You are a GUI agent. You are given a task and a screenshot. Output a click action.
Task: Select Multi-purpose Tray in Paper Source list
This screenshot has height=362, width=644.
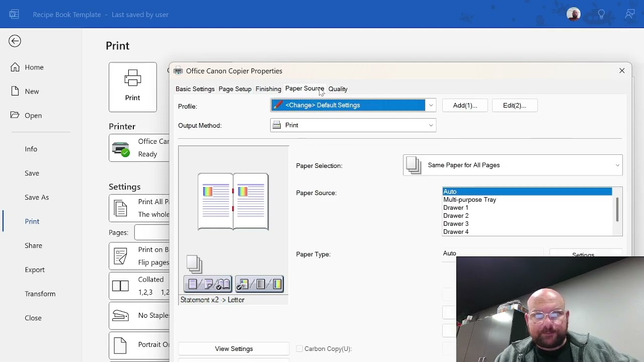[527, 200]
